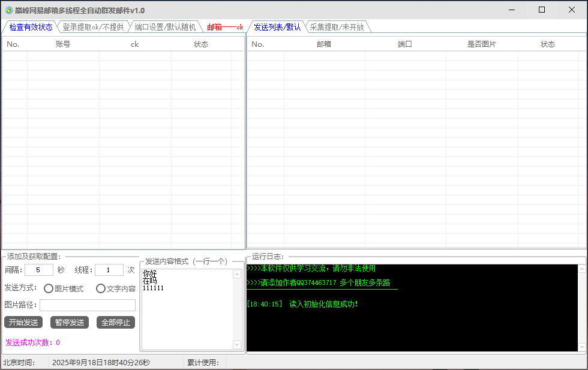
Task: Click the 图片路径 path input field
Action: click(88, 305)
